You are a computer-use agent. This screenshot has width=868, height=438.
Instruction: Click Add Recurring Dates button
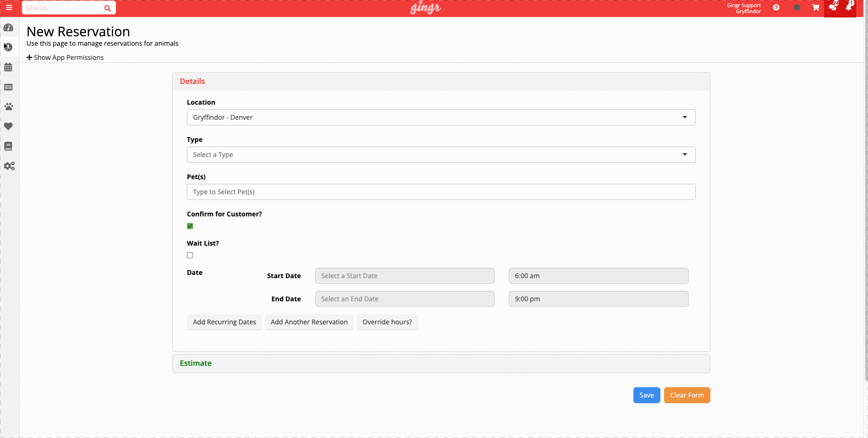pos(224,322)
